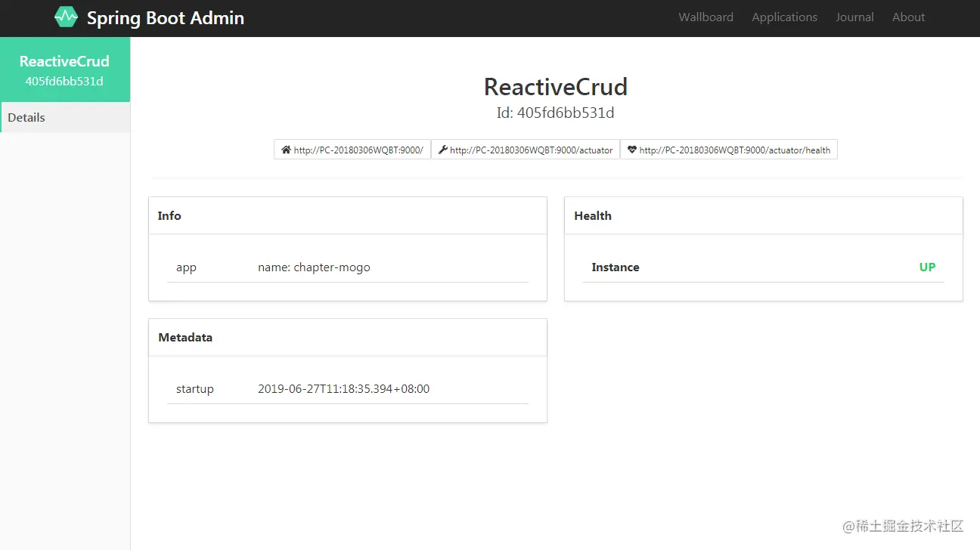The height and width of the screenshot is (550, 980).
Task: Open the Wallboard menu item
Action: point(706,17)
